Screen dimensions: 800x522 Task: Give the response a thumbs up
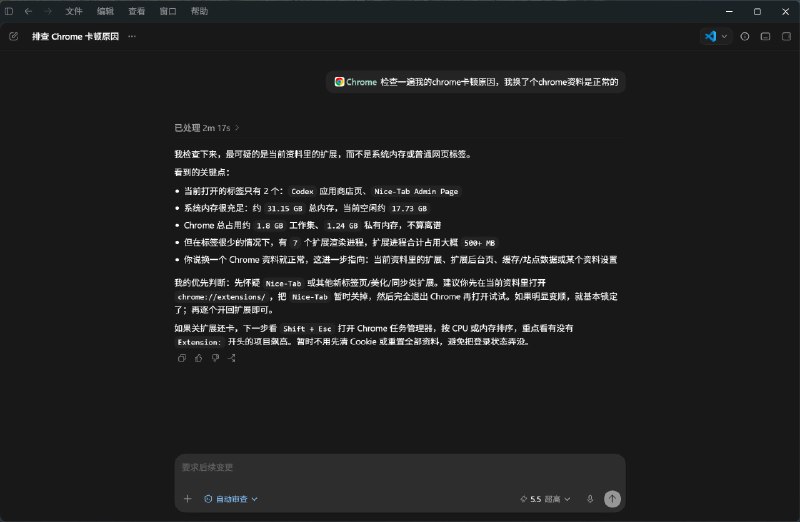198,358
